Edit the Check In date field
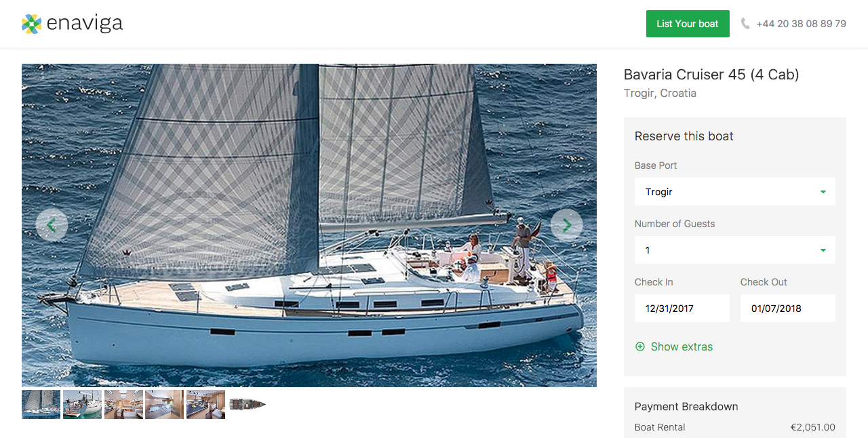This screenshot has width=868, height=438. coord(682,308)
